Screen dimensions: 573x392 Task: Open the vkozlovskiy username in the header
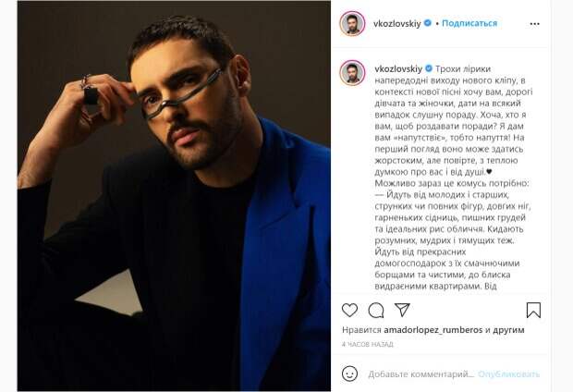[x=397, y=23]
